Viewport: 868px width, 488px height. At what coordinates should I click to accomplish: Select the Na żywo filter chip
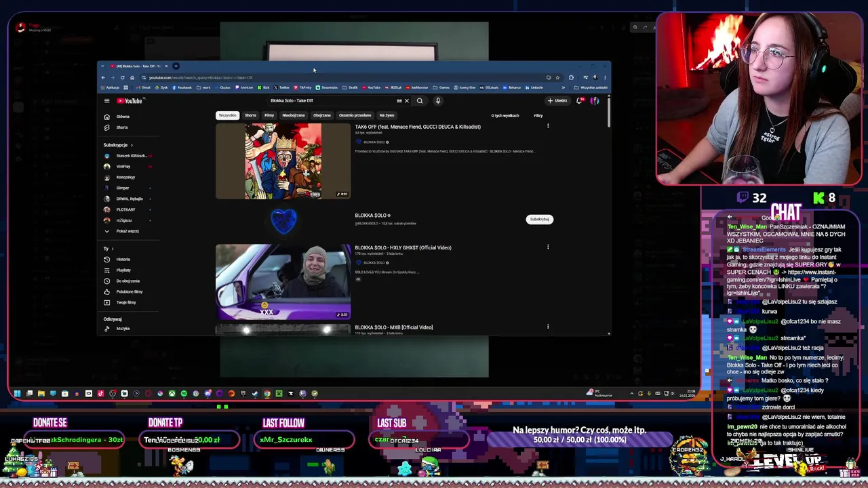tap(387, 115)
